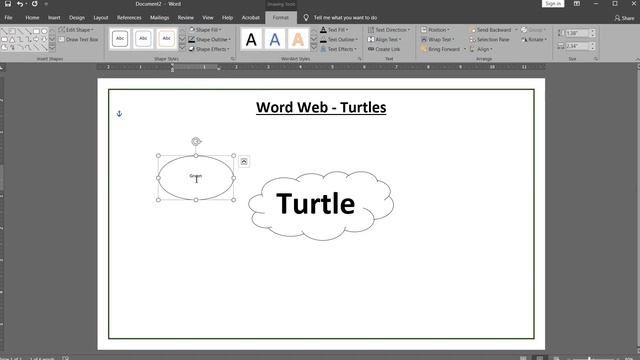Open the Align Text dropdown
Image resolution: width=640 pixels, height=360 pixels.
click(x=384, y=40)
